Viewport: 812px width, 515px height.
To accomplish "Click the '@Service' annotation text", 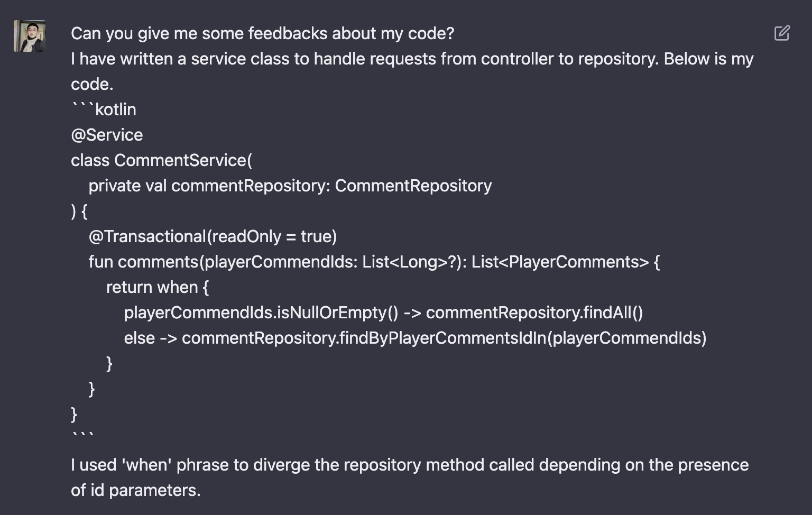I will [107, 135].
